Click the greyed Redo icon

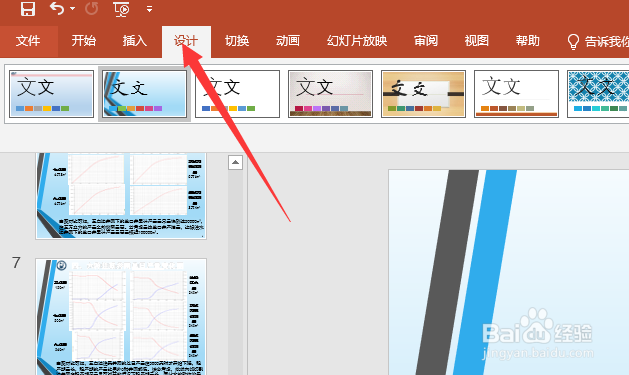(91, 8)
